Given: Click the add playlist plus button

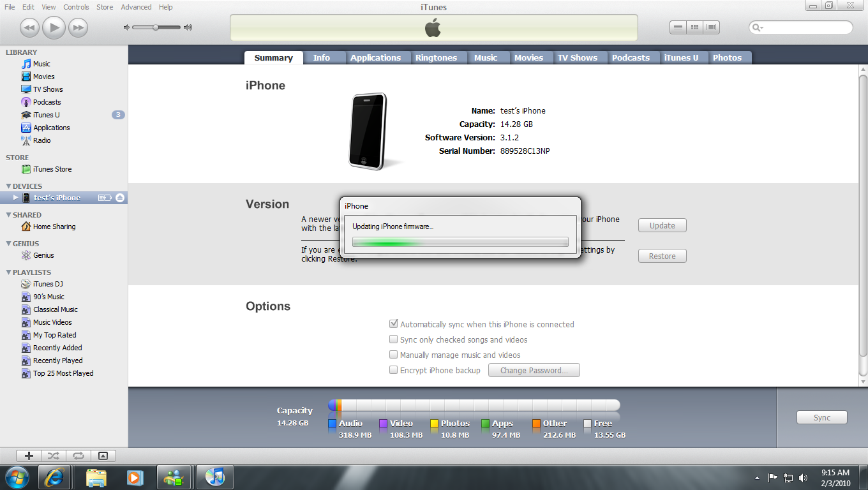Looking at the screenshot, I should [29, 456].
